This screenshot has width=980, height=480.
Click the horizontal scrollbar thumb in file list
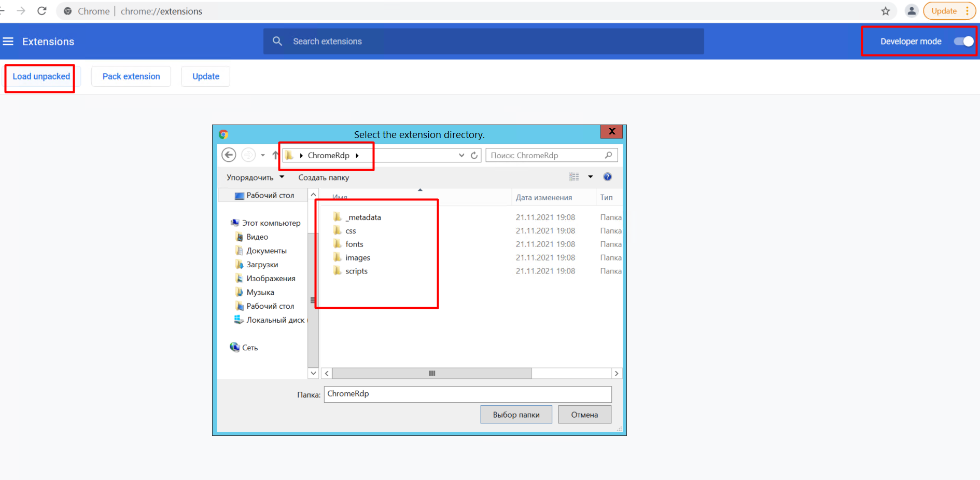click(x=432, y=373)
